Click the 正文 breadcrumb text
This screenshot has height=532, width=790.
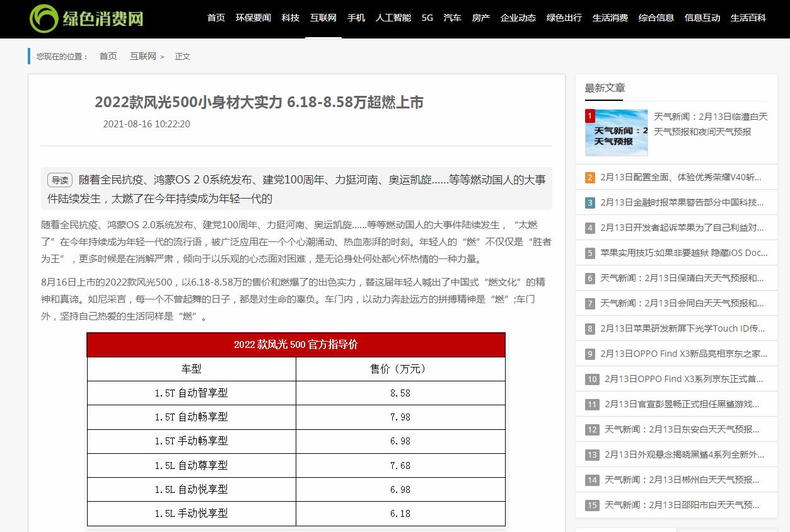coord(183,56)
